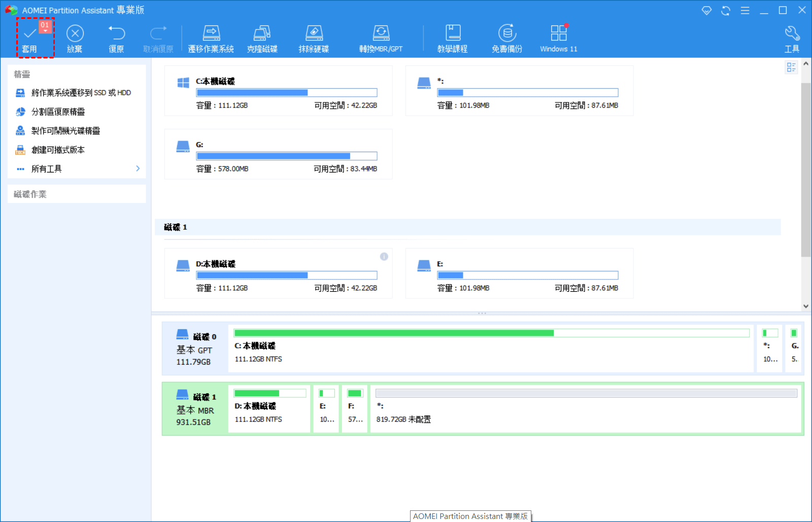
Task: Click the grey bar of the unallocated space
Action: [x=586, y=393]
